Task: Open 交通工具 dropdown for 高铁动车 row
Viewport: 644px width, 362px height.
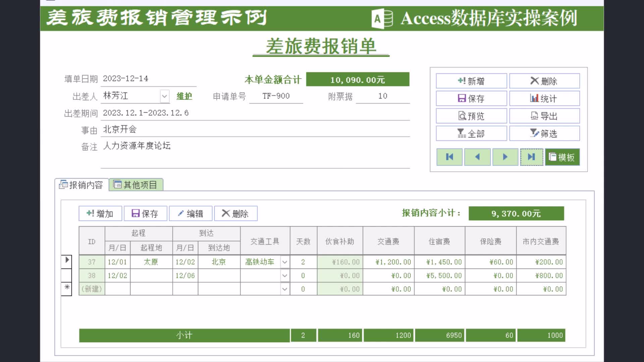Action: (x=285, y=262)
